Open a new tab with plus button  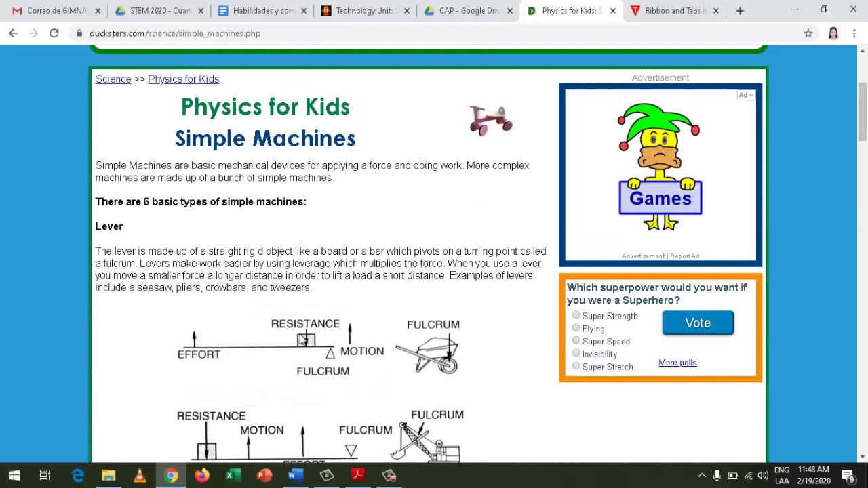pos(740,11)
